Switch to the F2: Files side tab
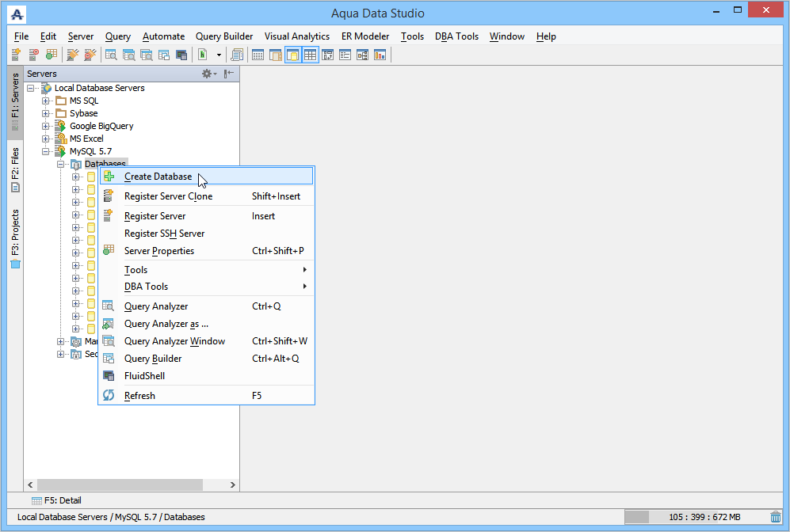790x532 pixels. point(16,169)
